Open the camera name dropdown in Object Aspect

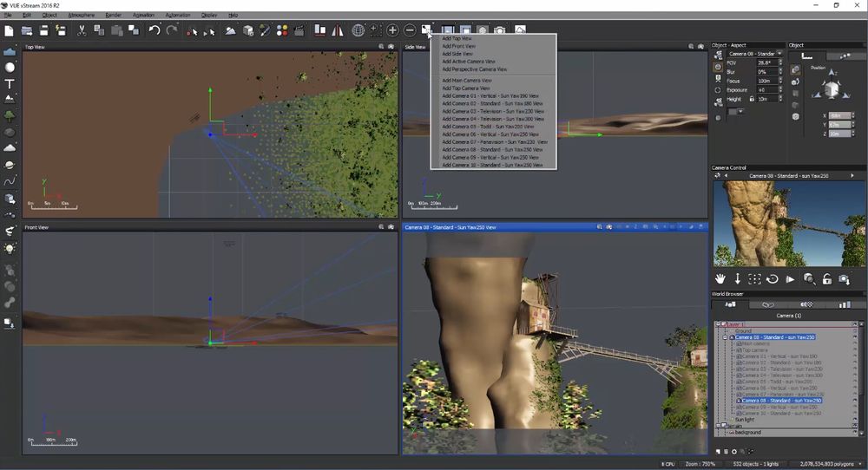coord(779,54)
